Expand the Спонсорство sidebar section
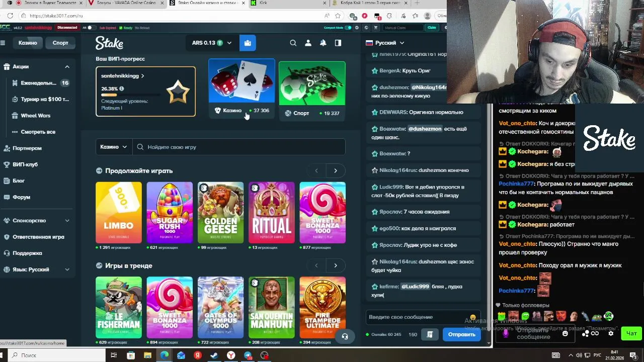Viewport: 644px width, 362px height. tap(67, 221)
